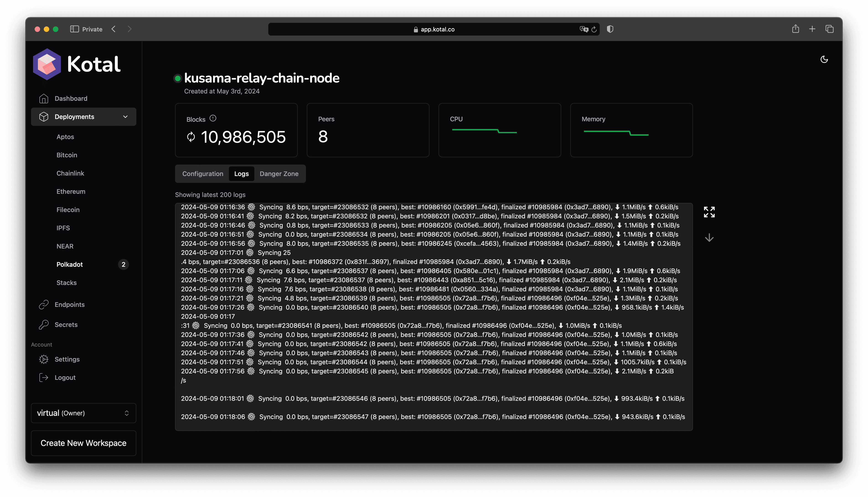Open Aptos deployments
Viewport: 868px width, 497px height.
(65, 137)
